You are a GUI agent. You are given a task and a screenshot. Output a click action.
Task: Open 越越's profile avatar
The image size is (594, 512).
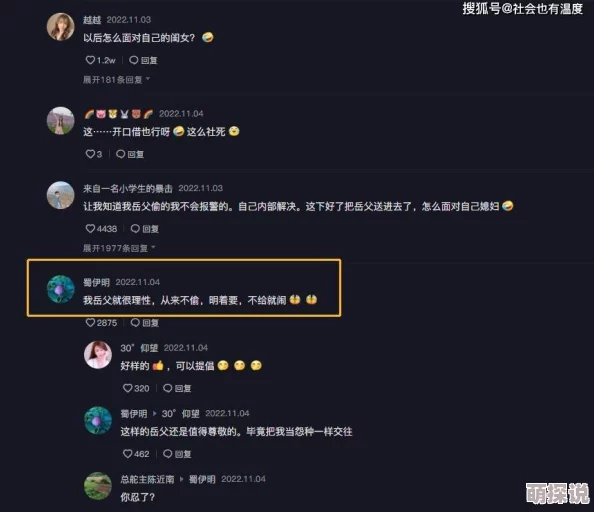pyautogui.click(x=60, y=27)
